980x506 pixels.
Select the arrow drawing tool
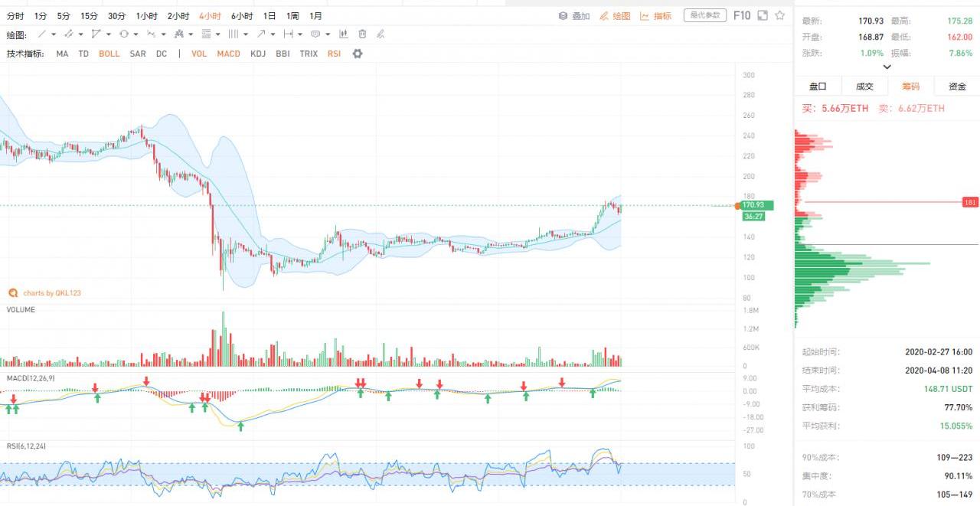[x=262, y=34]
